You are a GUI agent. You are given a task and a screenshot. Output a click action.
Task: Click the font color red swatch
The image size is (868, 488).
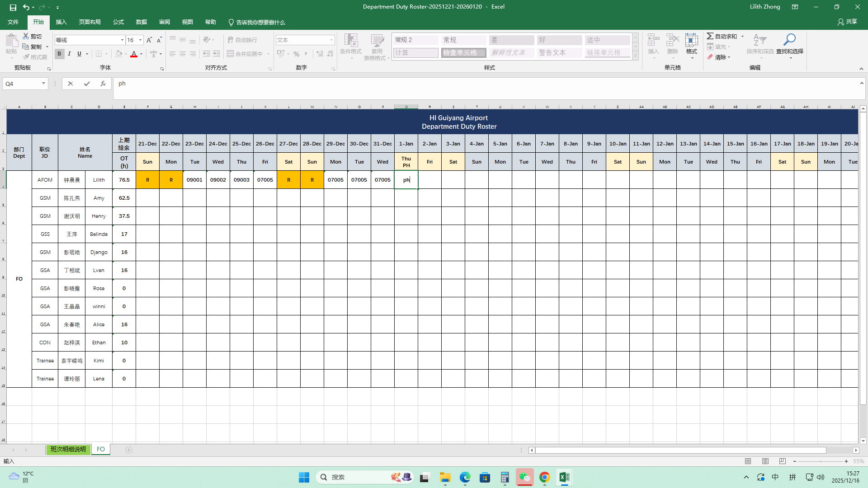point(134,54)
